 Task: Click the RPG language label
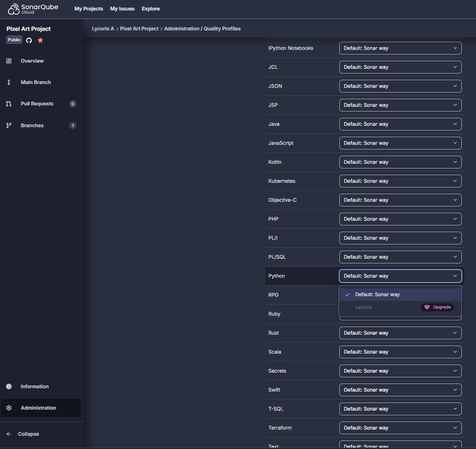273,295
